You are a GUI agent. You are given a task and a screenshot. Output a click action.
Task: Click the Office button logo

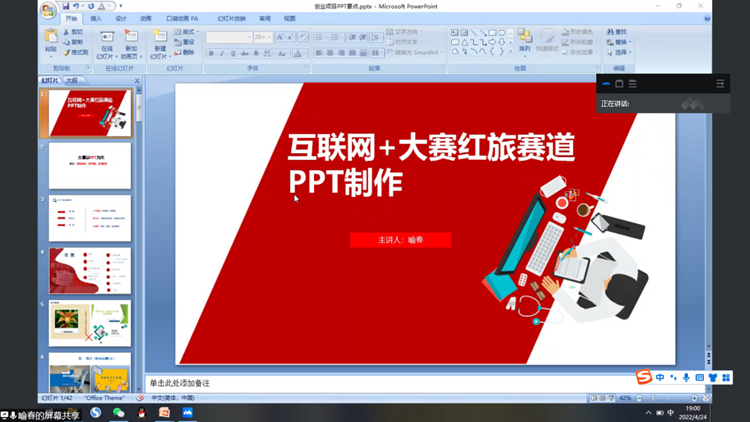(49, 10)
